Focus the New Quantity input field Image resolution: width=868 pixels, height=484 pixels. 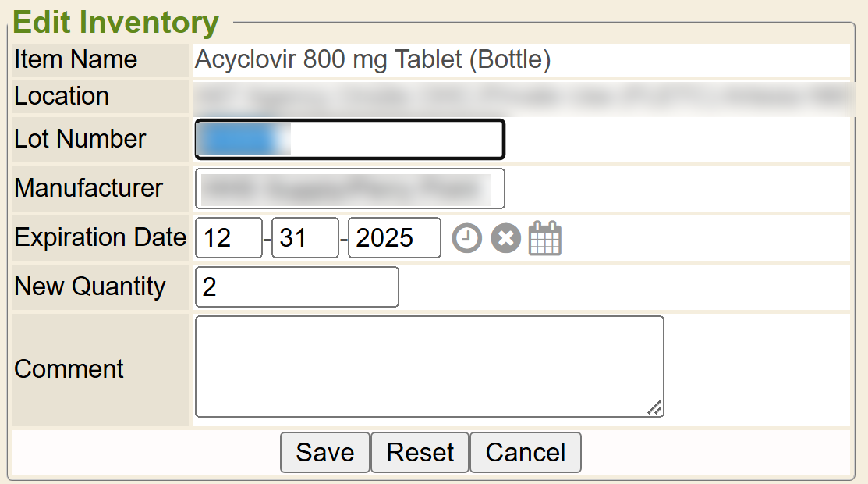(x=296, y=287)
